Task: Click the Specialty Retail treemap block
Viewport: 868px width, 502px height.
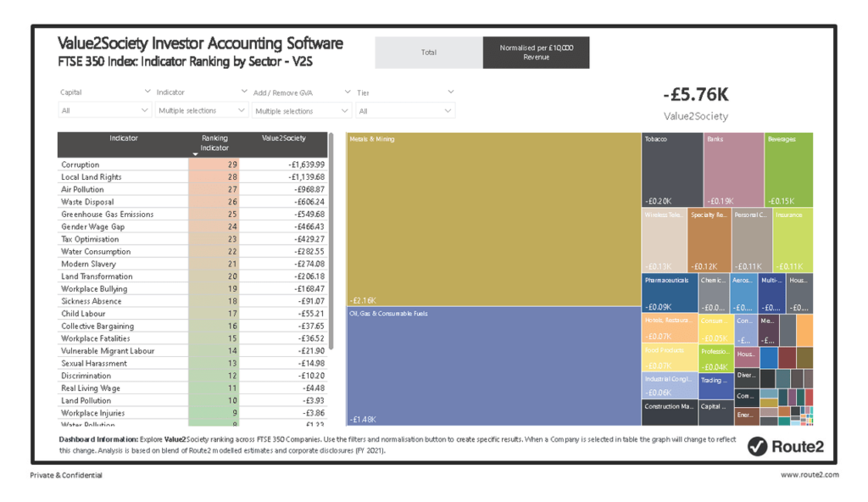Action: [709, 240]
